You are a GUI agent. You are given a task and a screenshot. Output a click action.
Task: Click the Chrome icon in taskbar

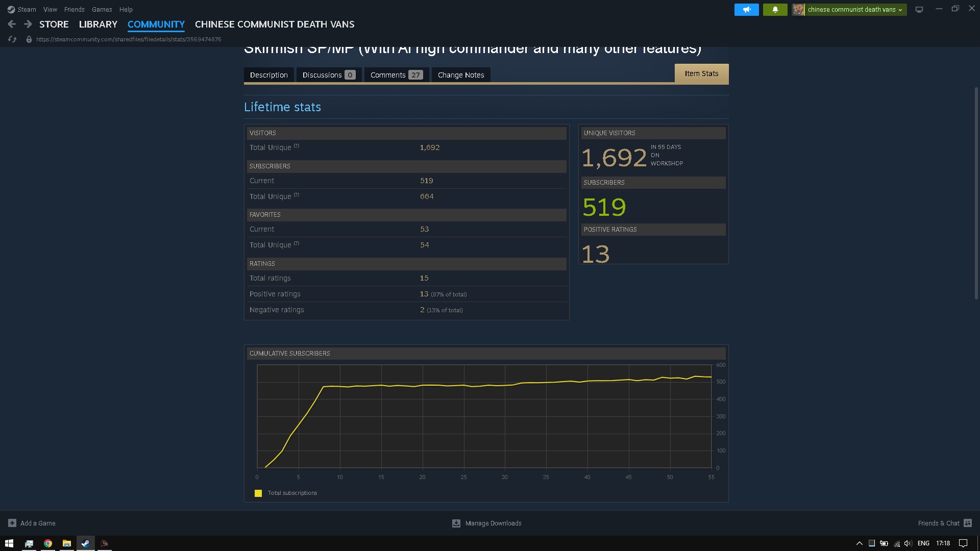48,543
